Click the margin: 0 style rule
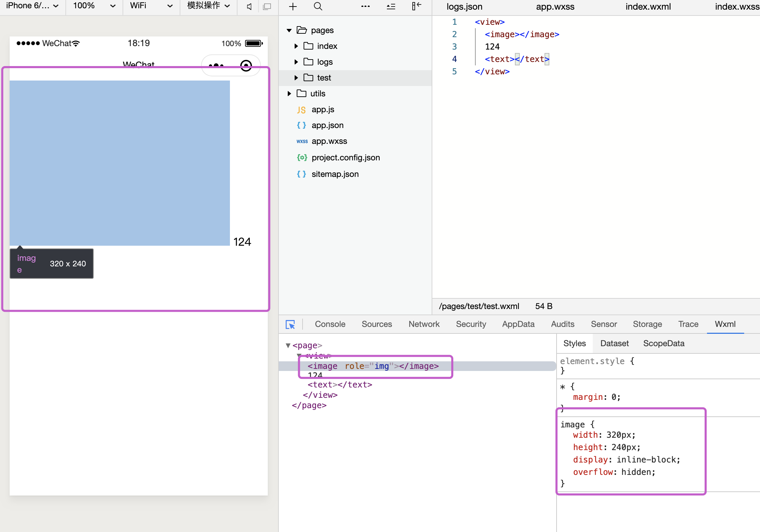Image resolution: width=760 pixels, height=532 pixels. 597,397
